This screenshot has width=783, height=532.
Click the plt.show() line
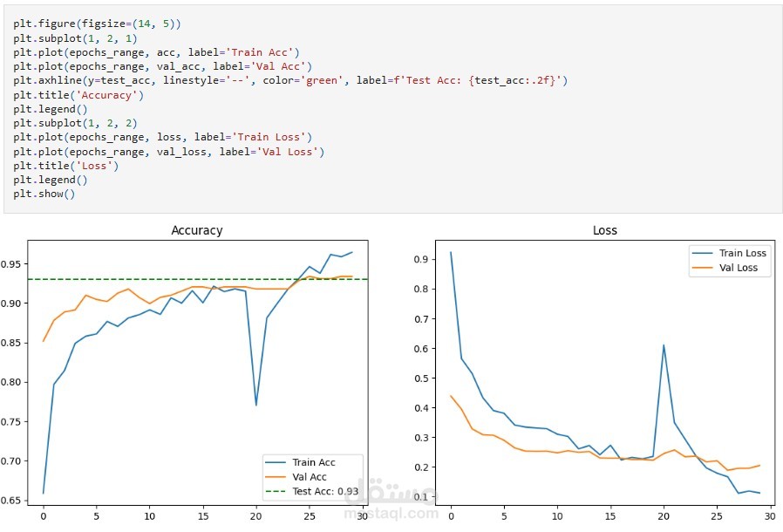[x=44, y=194]
